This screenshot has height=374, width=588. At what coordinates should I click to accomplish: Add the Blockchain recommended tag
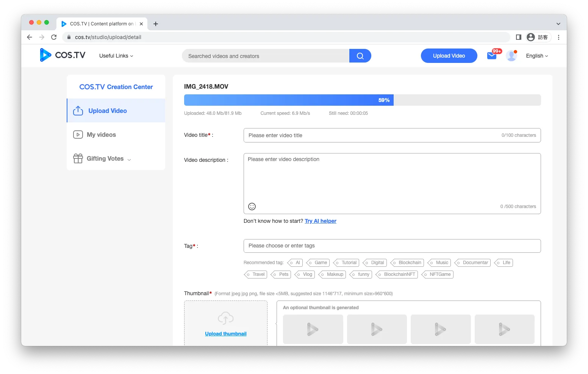(407, 263)
